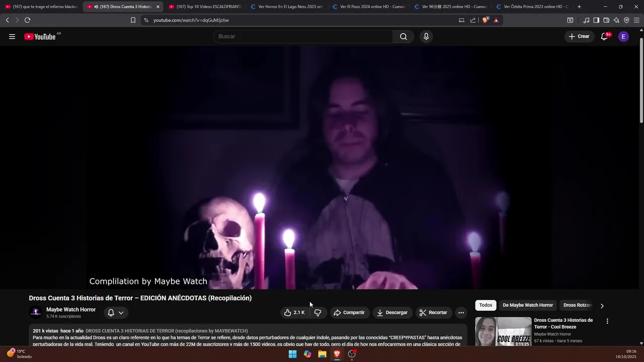Reload the current page
The image size is (644, 362).
point(27,20)
